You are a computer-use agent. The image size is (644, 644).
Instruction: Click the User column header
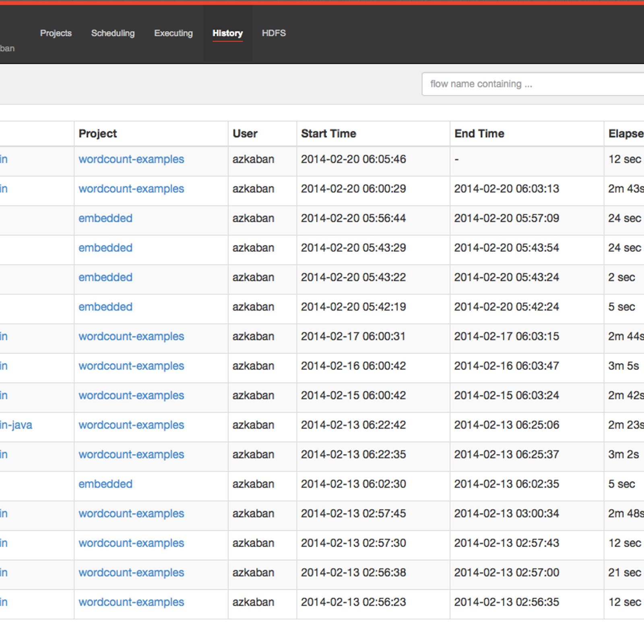245,134
